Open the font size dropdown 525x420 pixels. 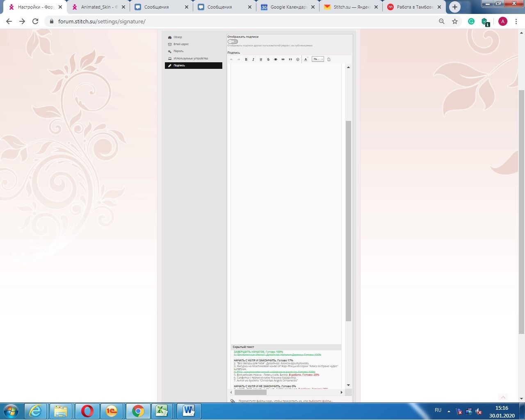pyautogui.click(x=318, y=59)
